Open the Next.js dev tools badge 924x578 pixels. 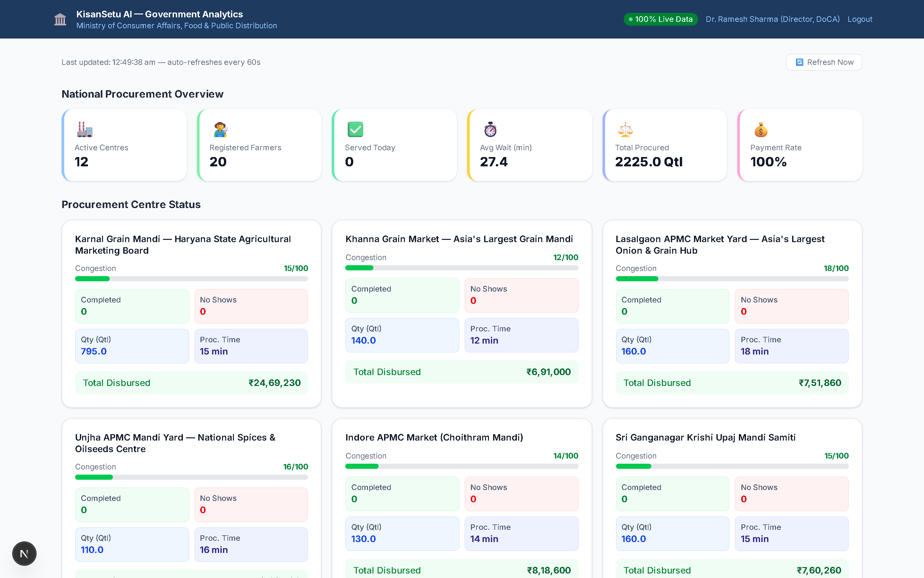click(x=24, y=553)
